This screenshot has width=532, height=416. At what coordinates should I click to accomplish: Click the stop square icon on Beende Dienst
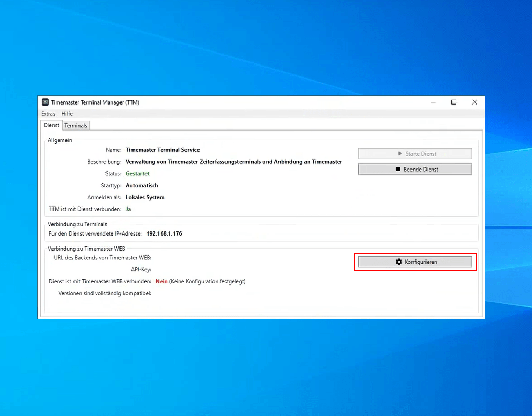(x=398, y=169)
